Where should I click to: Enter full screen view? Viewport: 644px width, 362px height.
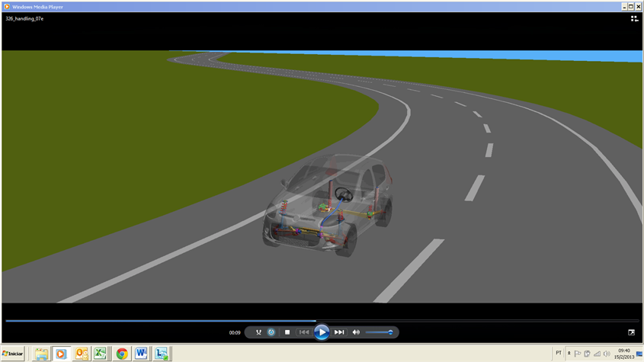[x=631, y=332]
